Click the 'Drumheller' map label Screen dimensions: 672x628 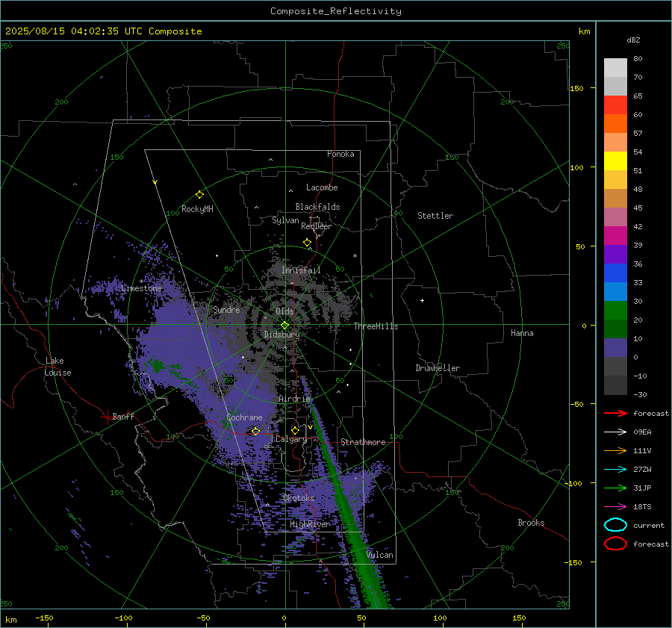[x=438, y=368]
